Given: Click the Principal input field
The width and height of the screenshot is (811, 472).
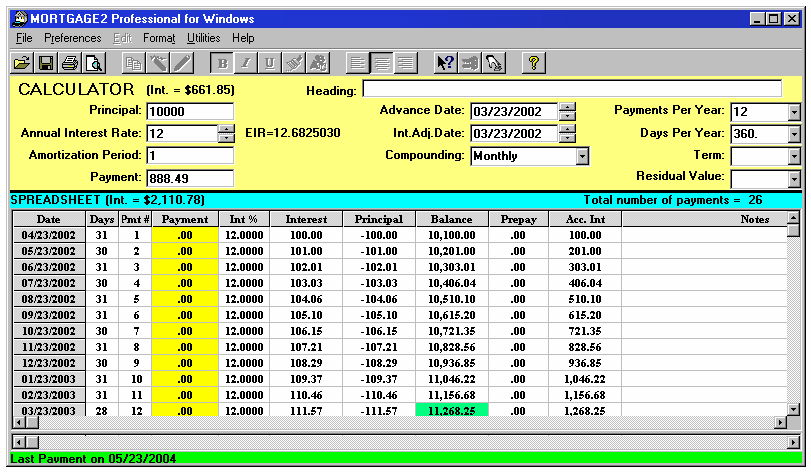Looking at the screenshot, I should point(189,111).
